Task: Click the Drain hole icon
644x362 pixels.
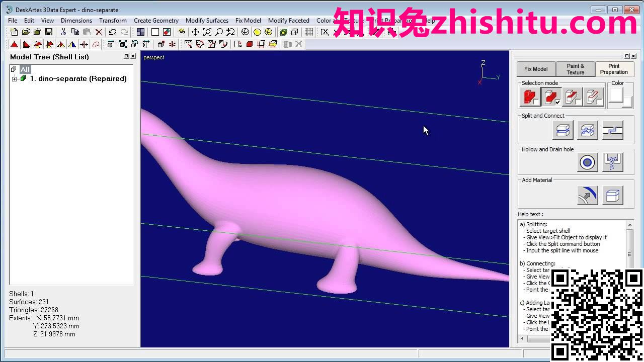Action: click(612, 162)
